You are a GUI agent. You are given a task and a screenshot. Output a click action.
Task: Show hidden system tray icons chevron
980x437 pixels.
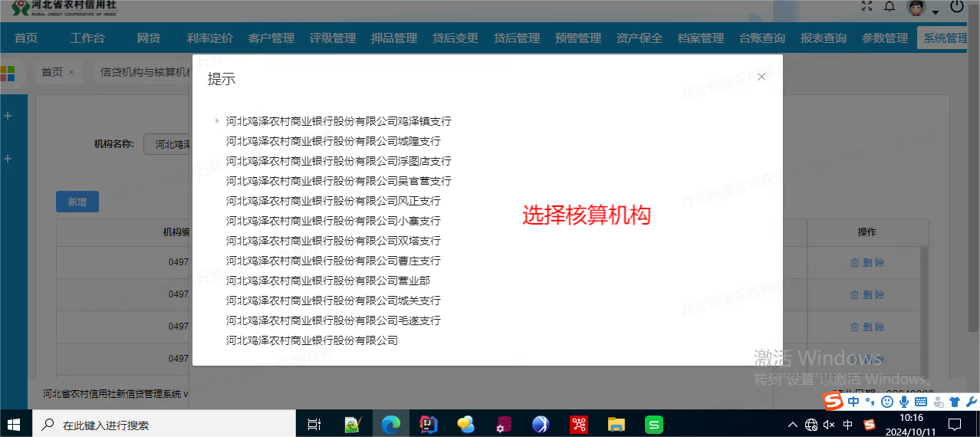click(x=793, y=424)
